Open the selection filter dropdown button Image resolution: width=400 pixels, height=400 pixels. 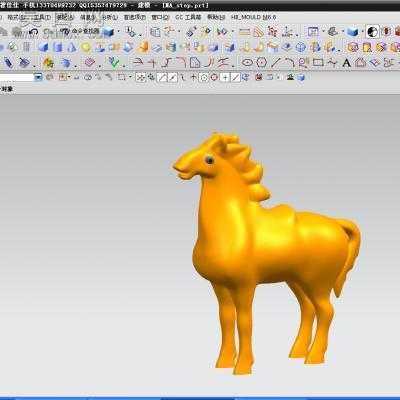point(39,77)
